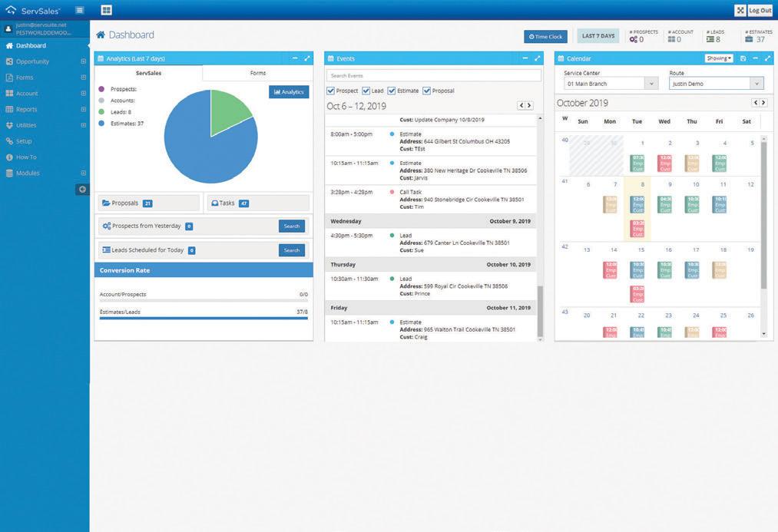
Task: Open the Route dropdown showing Justin Demo
Action: pos(716,84)
